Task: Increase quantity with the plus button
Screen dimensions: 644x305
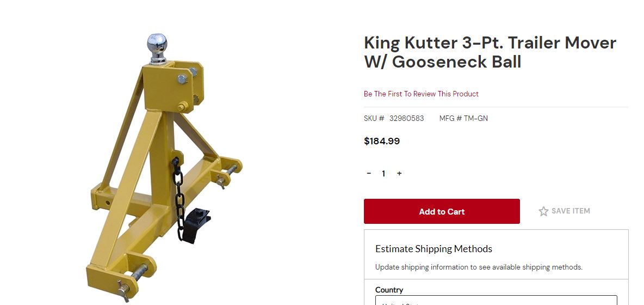Action: coord(399,173)
